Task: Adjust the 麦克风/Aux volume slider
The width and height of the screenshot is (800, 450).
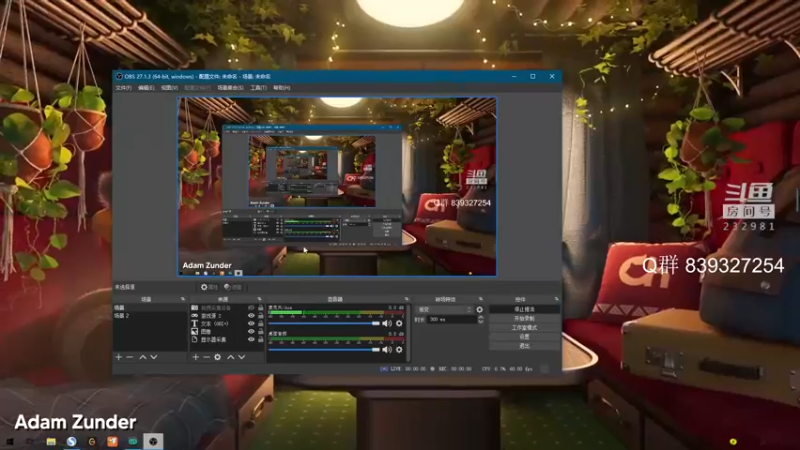Action: click(x=324, y=323)
